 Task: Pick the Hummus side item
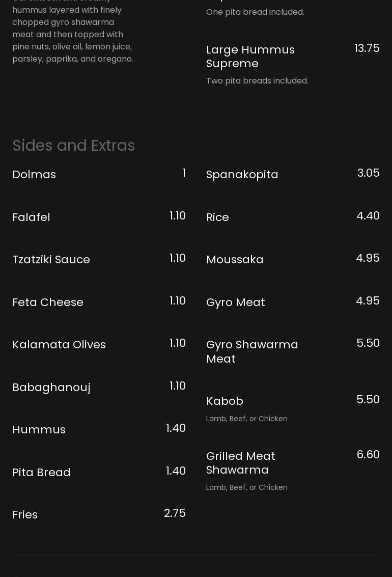[39, 429]
